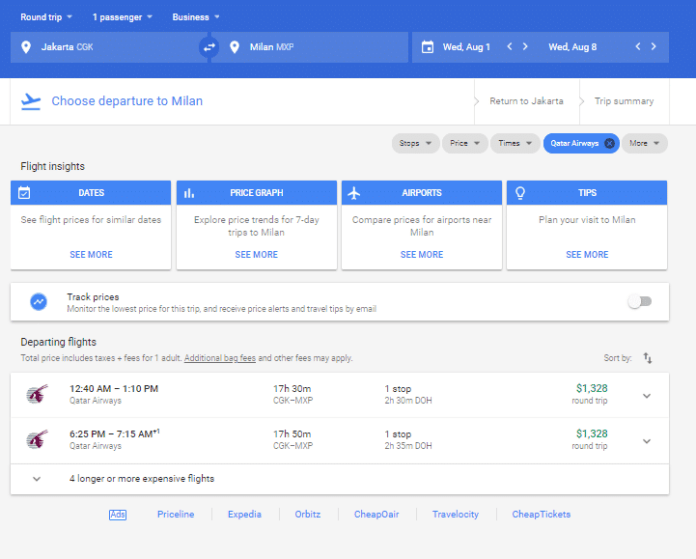Expand details of 12:40 AM flight

click(647, 396)
